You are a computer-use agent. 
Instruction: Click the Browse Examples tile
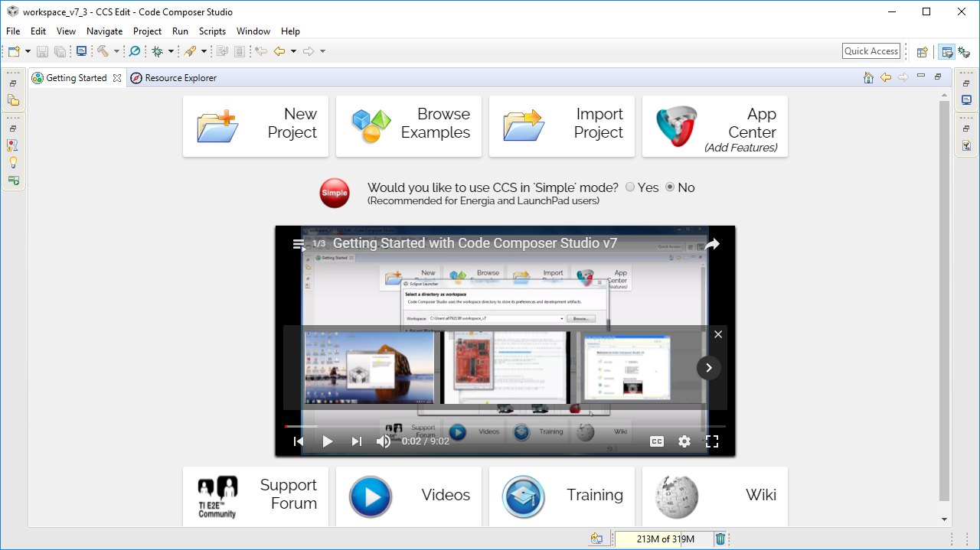coord(409,126)
